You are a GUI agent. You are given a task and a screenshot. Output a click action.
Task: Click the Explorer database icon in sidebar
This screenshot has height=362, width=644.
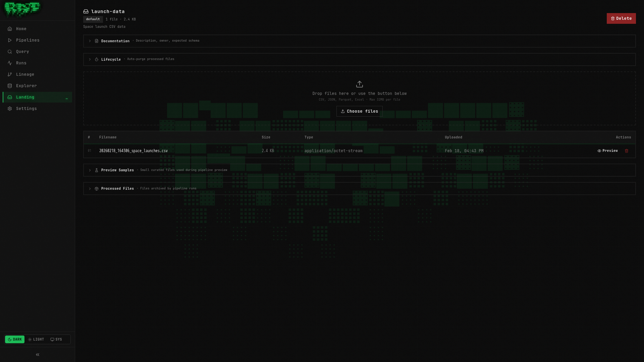click(x=10, y=86)
